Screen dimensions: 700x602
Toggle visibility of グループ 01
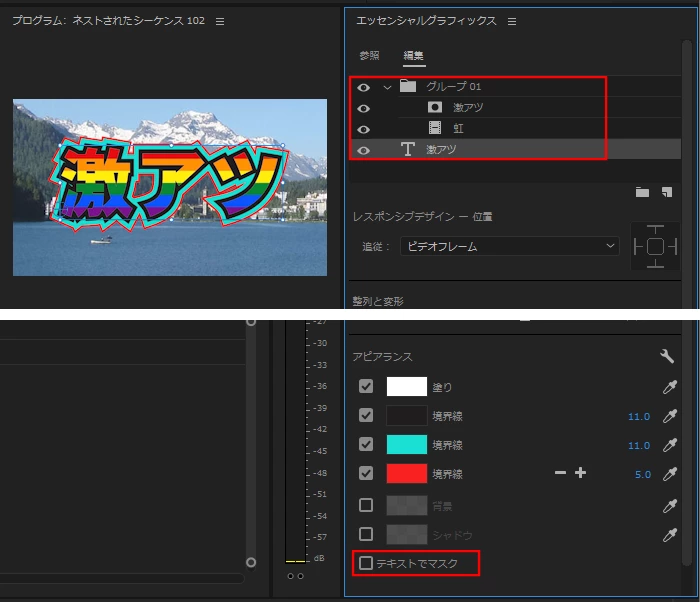pyautogui.click(x=363, y=87)
